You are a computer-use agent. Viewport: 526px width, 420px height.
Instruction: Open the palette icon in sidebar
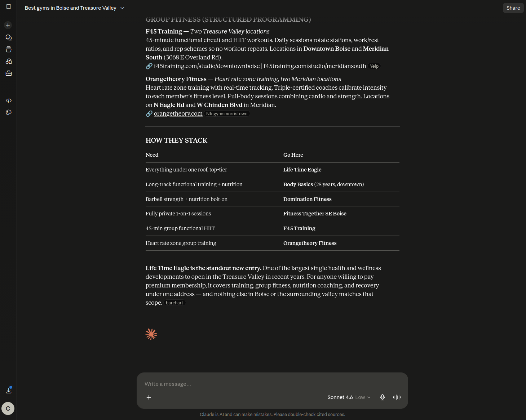coord(9,112)
